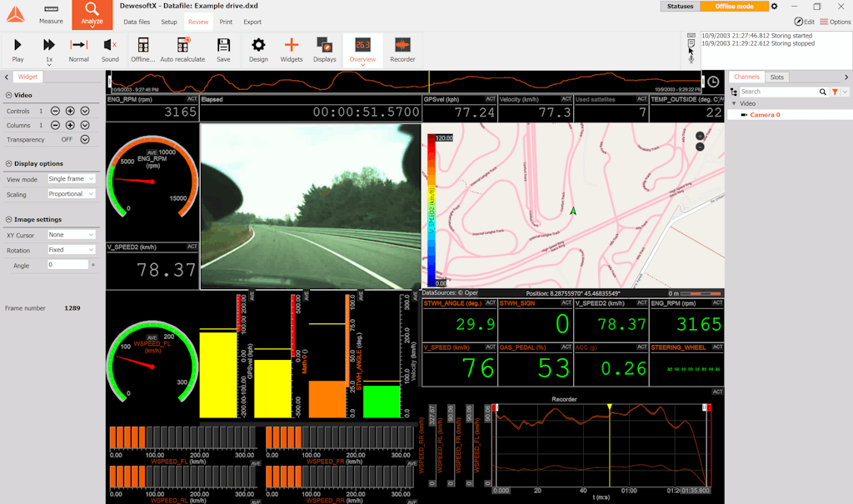
Task: Save the data file
Action: pos(223,50)
